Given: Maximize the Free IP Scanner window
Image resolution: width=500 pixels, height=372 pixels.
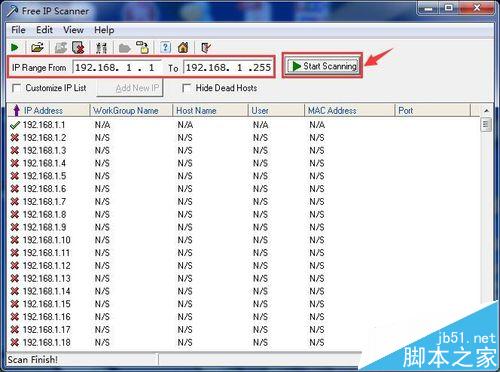Looking at the screenshot, I should [449, 8].
